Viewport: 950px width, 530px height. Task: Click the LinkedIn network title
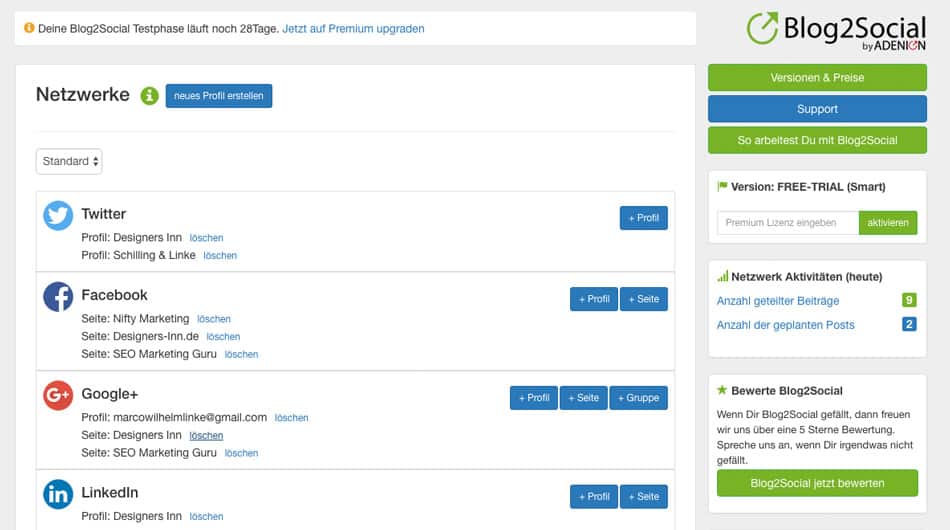[x=110, y=492]
